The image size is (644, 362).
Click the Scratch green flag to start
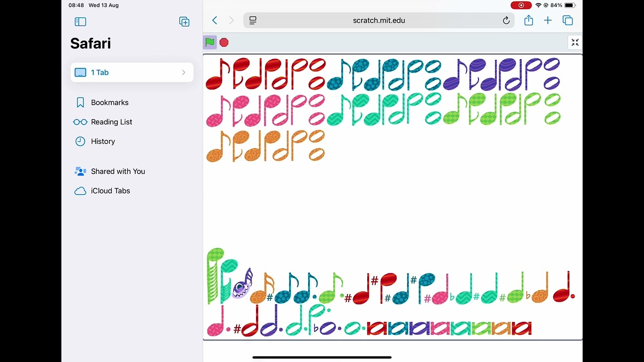[210, 42]
